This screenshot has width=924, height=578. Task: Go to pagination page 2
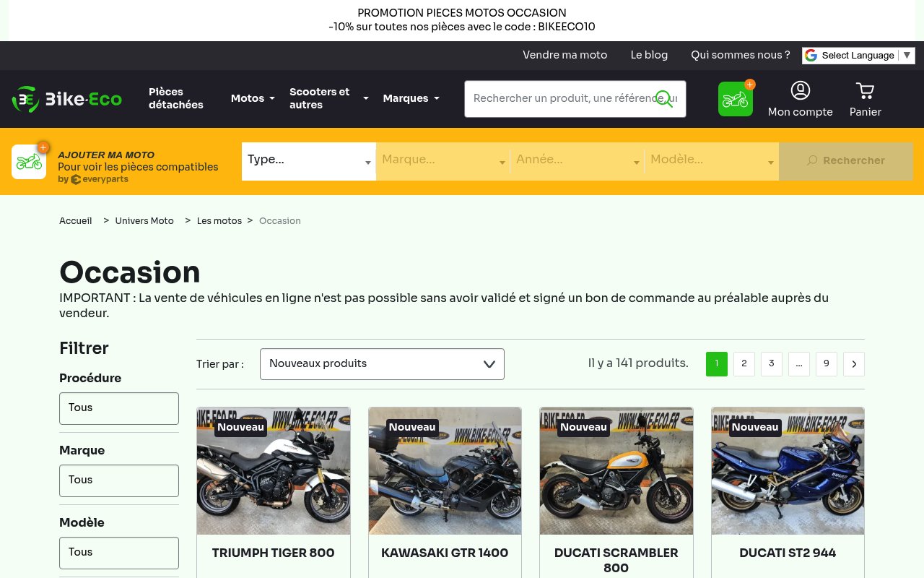[x=744, y=364]
